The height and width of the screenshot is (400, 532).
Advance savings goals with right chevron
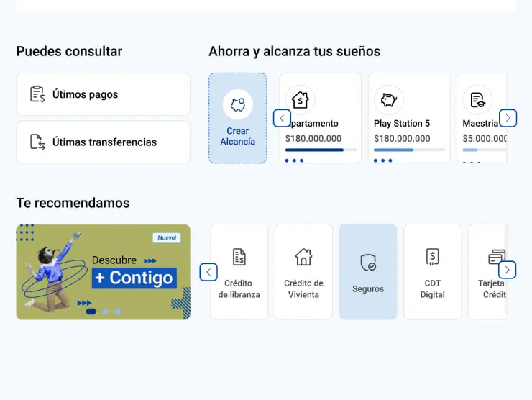(x=508, y=118)
